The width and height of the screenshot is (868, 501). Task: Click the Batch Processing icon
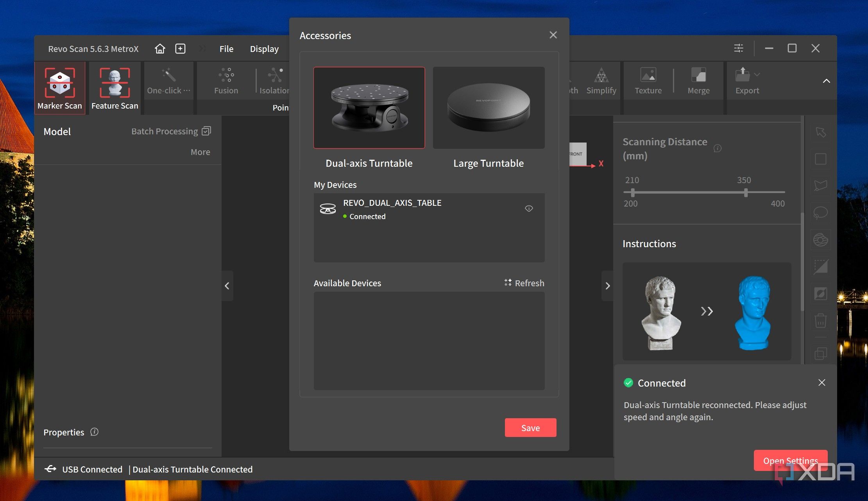click(x=206, y=131)
